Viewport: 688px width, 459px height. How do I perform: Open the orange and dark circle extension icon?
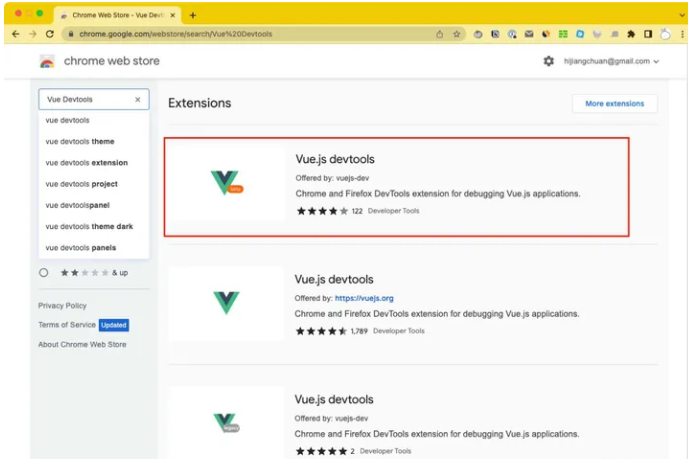click(x=546, y=34)
